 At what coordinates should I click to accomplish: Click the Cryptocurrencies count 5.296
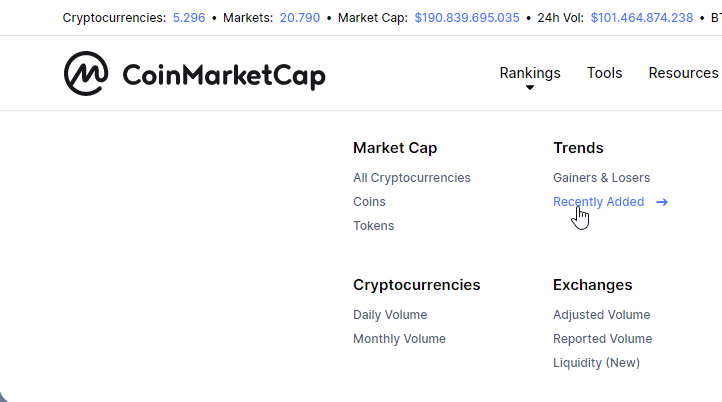coord(189,17)
